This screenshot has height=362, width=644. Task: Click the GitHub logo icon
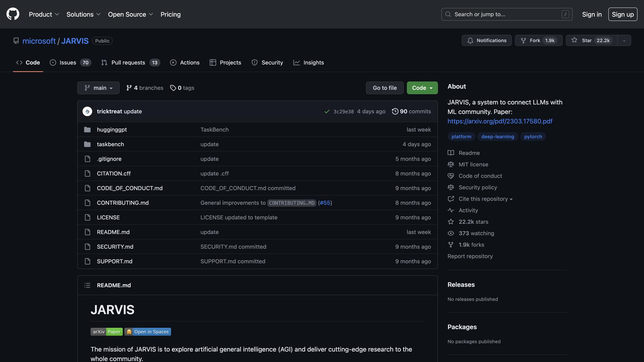point(13,14)
